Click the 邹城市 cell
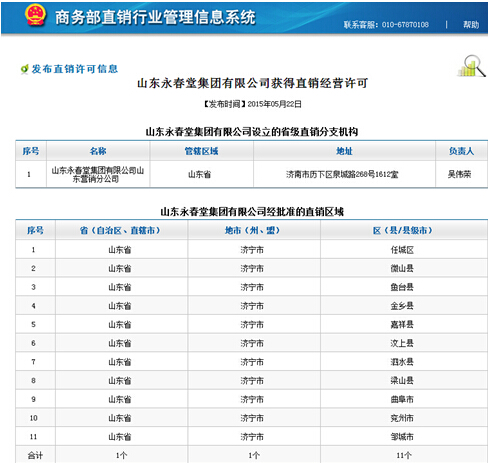This screenshot has height=463, width=488. [402, 437]
